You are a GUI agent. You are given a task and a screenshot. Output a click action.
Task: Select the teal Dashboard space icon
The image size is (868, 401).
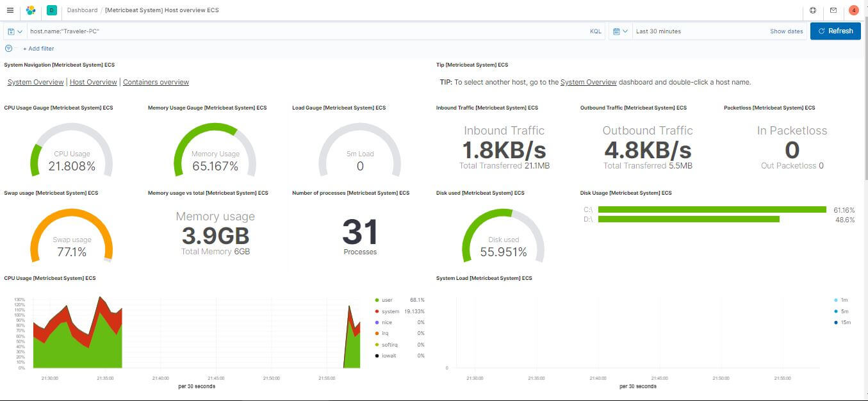point(51,10)
